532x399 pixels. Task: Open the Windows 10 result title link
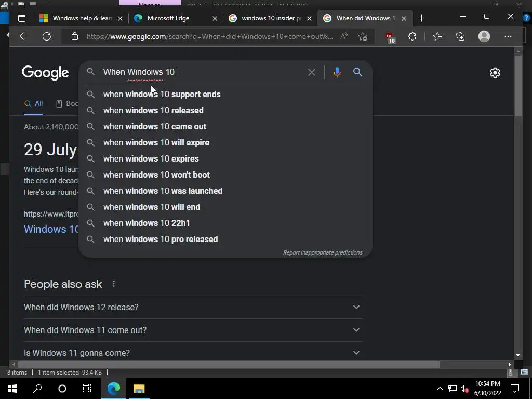(x=51, y=229)
